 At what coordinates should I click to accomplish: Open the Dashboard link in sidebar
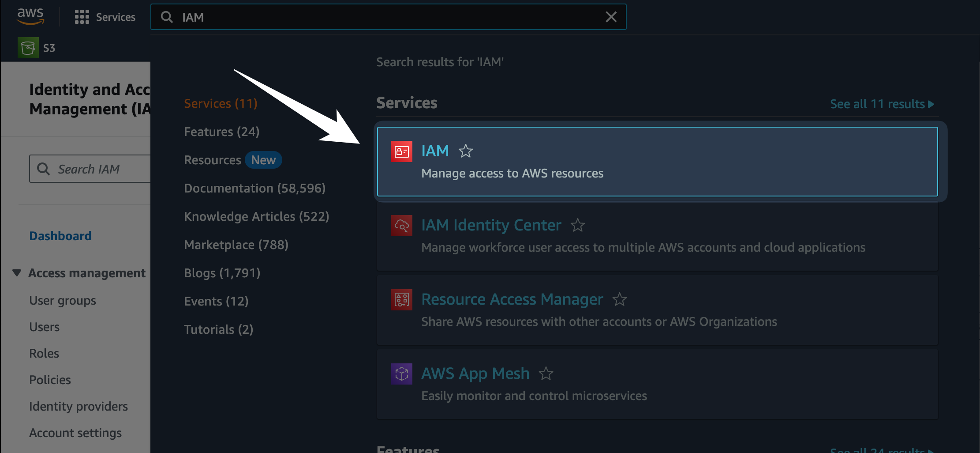tap(60, 236)
